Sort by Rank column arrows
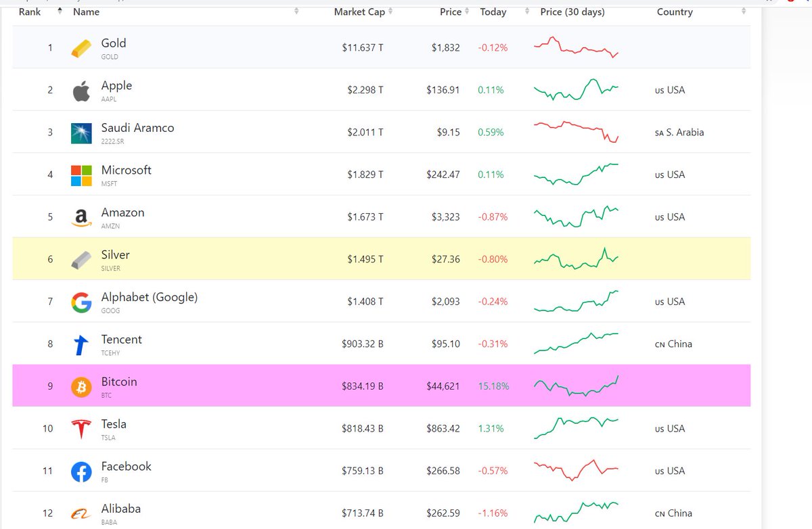 [60, 11]
